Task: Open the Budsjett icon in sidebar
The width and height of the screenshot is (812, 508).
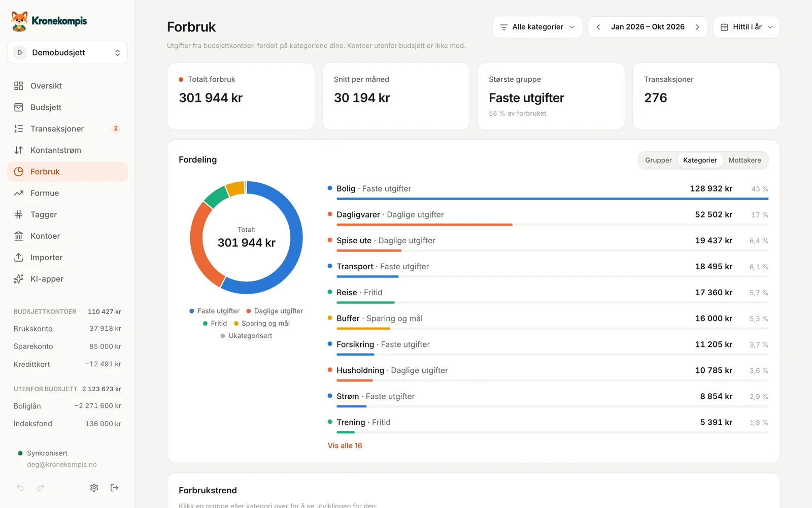Action: (19, 107)
